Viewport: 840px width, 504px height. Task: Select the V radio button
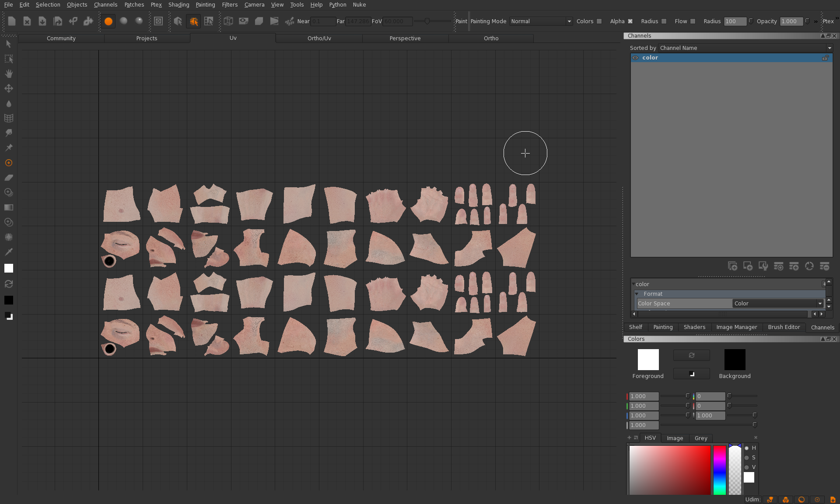(x=747, y=467)
